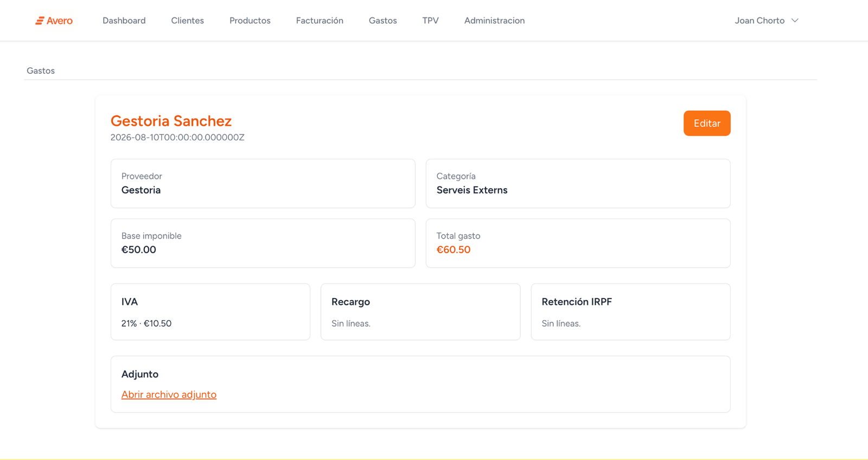Click Sin líneas under Recargo
This screenshot has height=460, width=868.
click(x=351, y=323)
